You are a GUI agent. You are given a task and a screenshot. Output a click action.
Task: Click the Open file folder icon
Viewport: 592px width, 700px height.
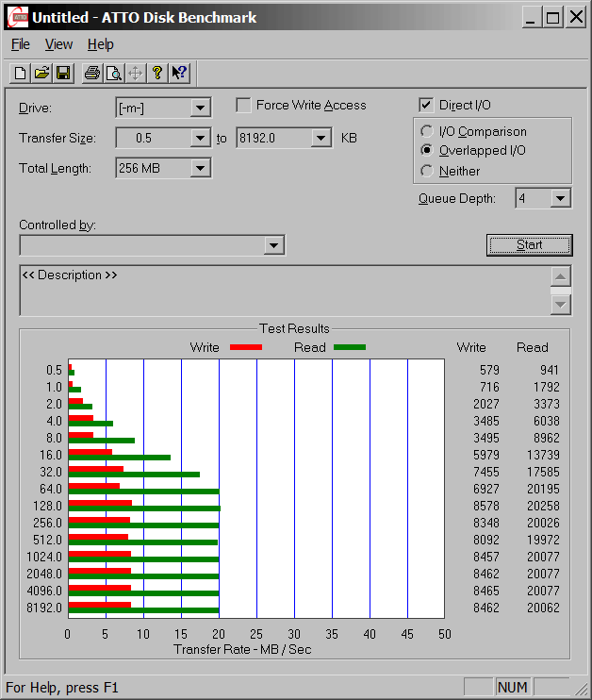(x=41, y=73)
